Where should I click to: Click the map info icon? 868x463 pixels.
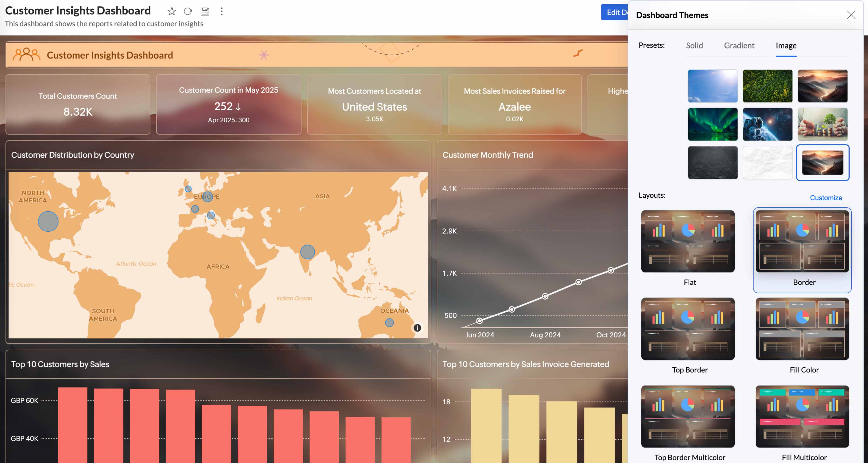(x=417, y=328)
